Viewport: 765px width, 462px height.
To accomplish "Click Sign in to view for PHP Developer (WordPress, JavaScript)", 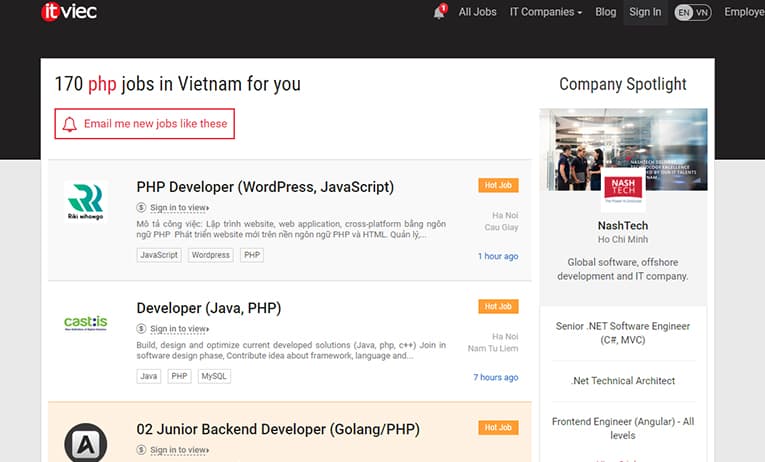I will click(180, 208).
